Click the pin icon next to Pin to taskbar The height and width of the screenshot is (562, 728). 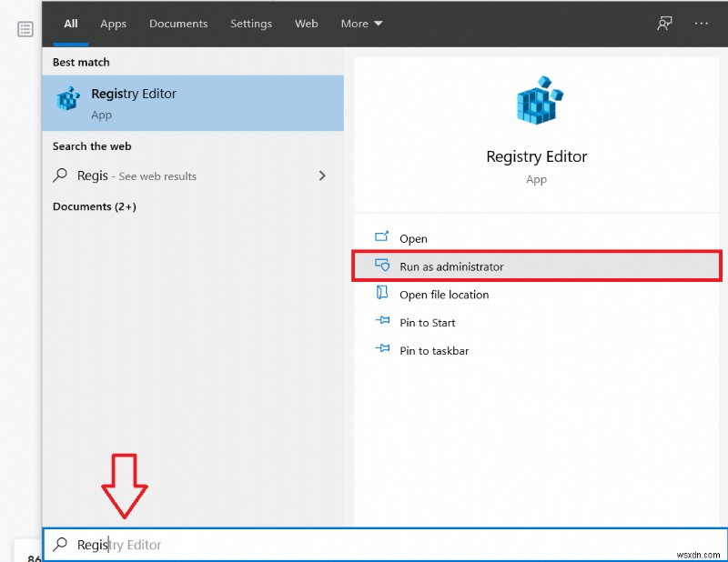coord(381,350)
